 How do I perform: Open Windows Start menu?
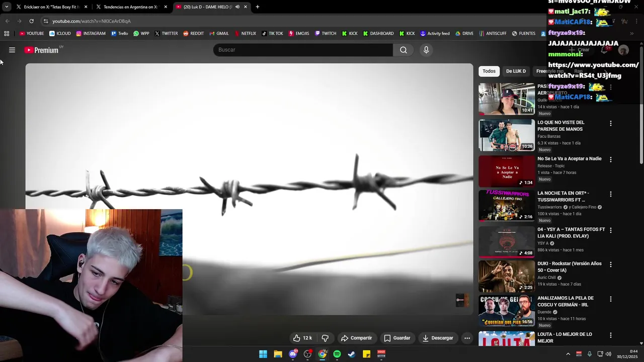coord(263,354)
